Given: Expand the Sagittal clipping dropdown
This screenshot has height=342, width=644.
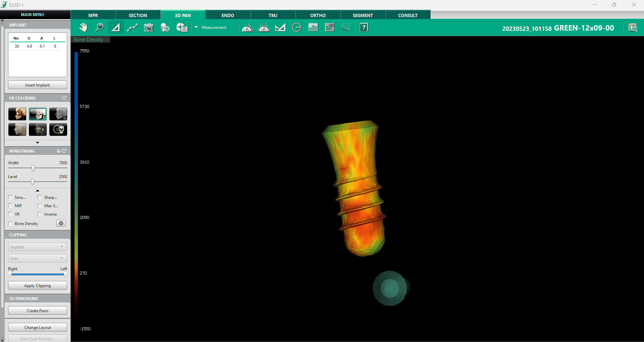Looking at the screenshot, I should point(37,247).
